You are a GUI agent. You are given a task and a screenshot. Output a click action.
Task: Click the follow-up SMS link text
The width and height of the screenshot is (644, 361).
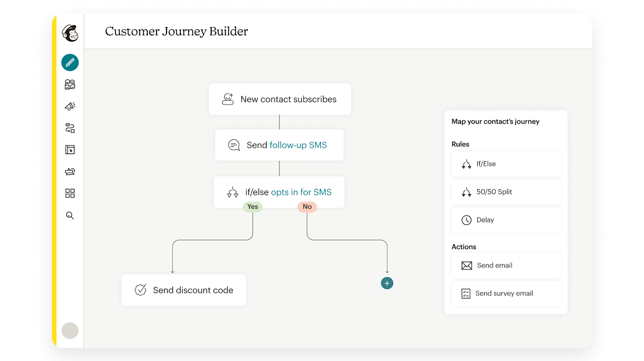pyautogui.click(x=298, y=145)
